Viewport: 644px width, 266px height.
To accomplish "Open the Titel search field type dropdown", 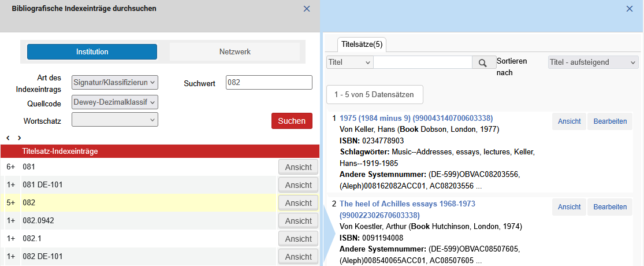I will tap(349, 62).
